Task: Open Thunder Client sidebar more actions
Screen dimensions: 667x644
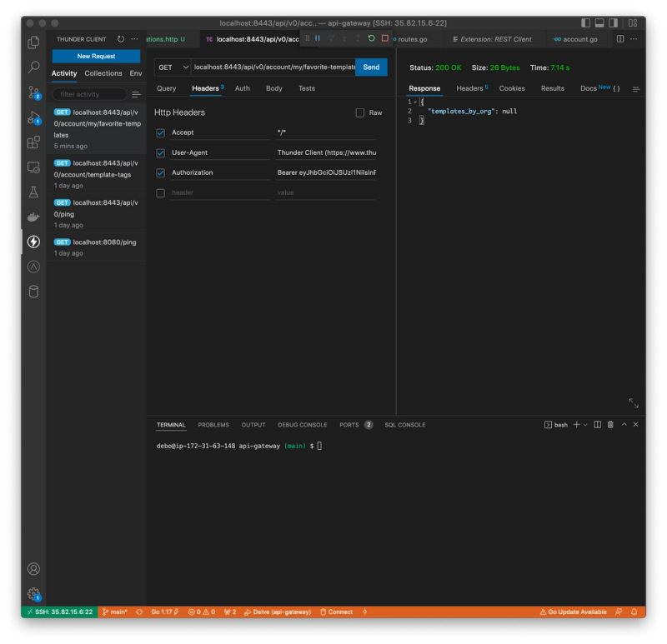Action: coord(134,39)
